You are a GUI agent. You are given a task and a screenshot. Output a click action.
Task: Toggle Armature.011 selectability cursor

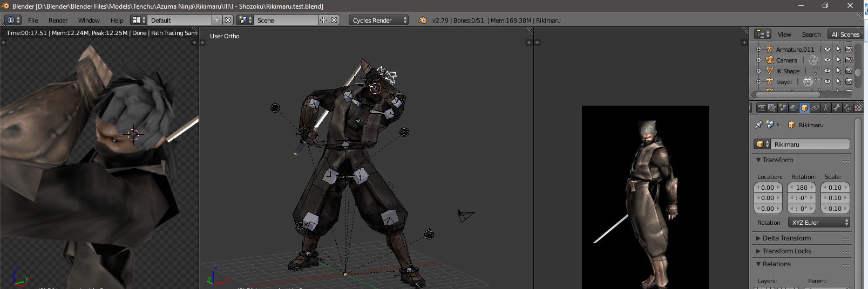point(838,49)
